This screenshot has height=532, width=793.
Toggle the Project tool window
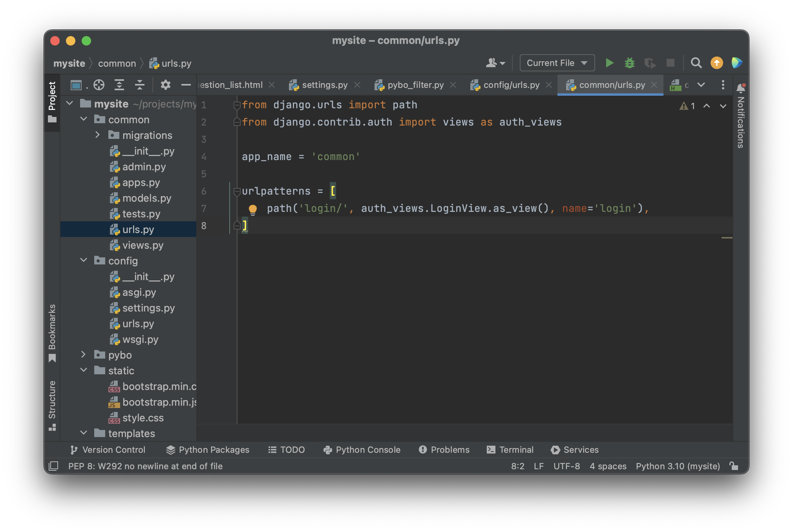click(52, 102)
